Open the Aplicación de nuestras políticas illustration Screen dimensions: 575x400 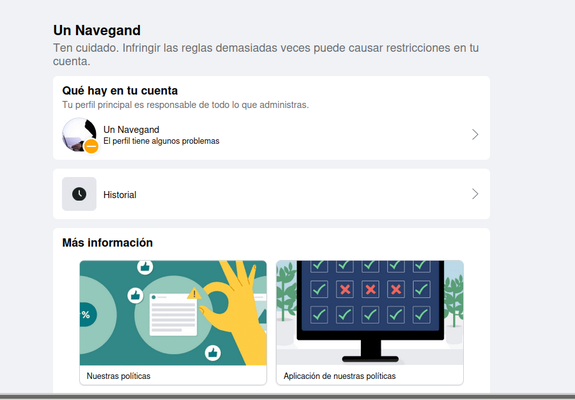[370, 313]
